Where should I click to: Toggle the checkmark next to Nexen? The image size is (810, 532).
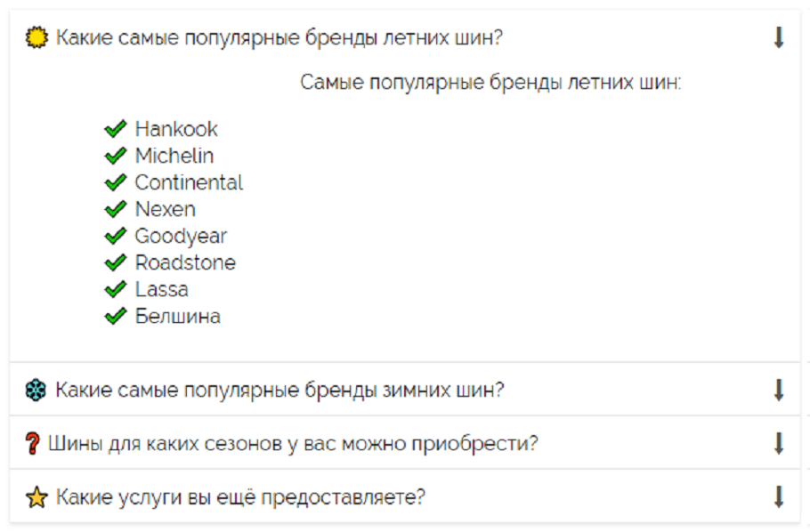pos(115,207)
